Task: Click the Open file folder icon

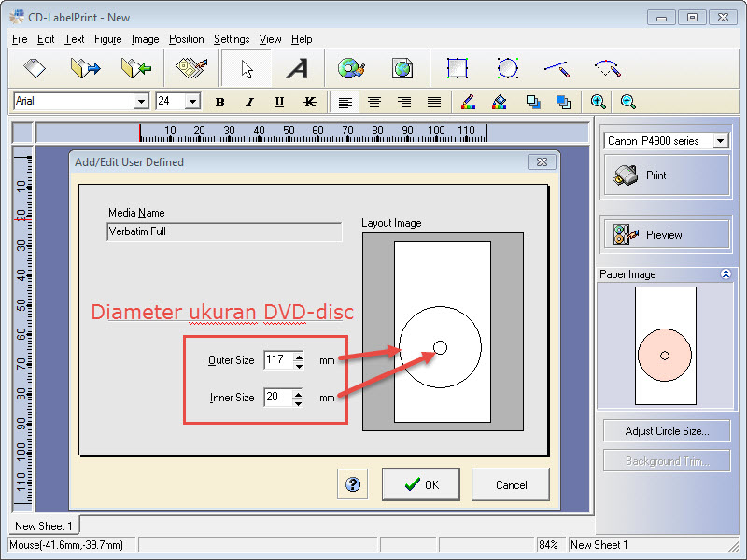Action: 85,68
